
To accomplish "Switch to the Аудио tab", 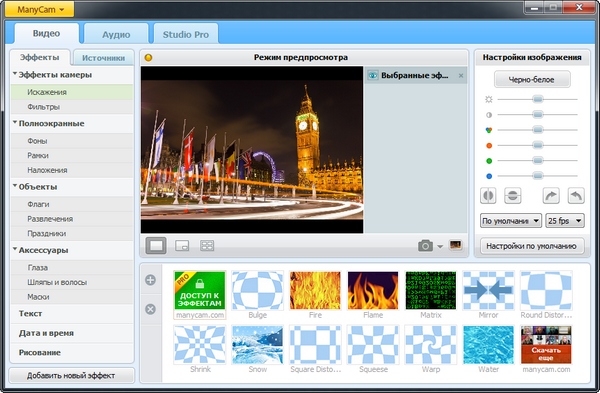I will pyautogui.click(x=116, y=34).
